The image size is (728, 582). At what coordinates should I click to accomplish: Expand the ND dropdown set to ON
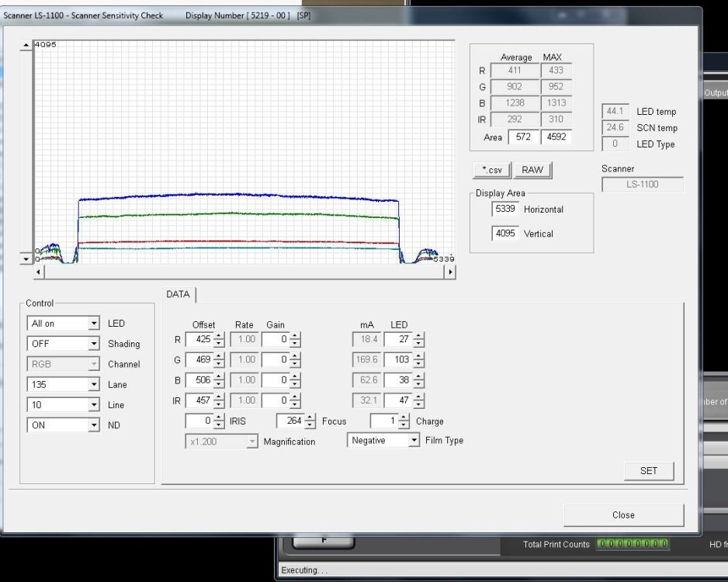64,425
